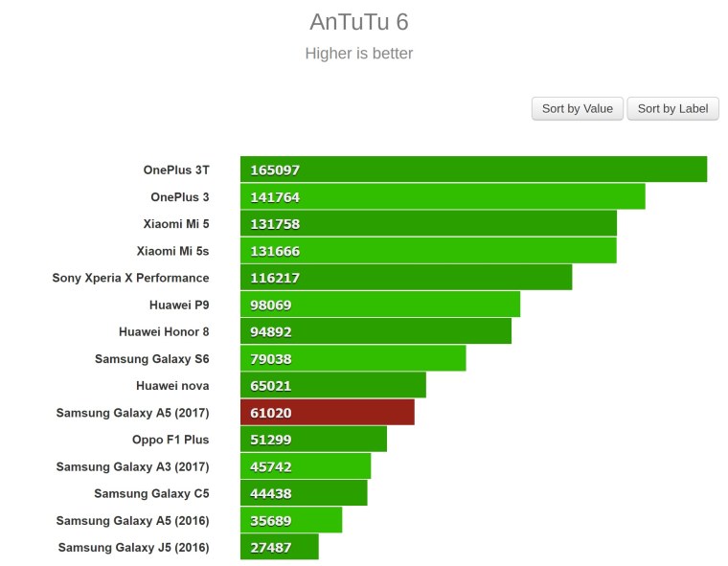The width and height of the screenshot is (728, 566).
Task: Click the red Galaxy A5 (2017) bar
Action: pyautogui.click(x=328, y=413)
